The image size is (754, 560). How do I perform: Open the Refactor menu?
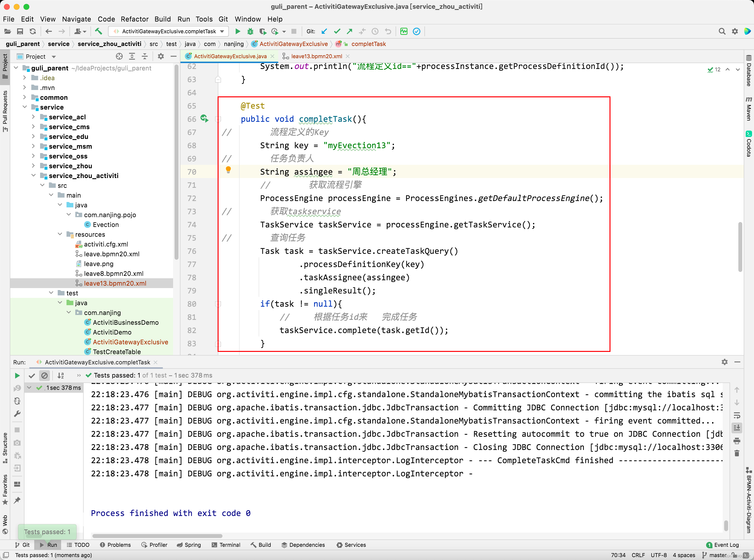(x=134, y=19)
